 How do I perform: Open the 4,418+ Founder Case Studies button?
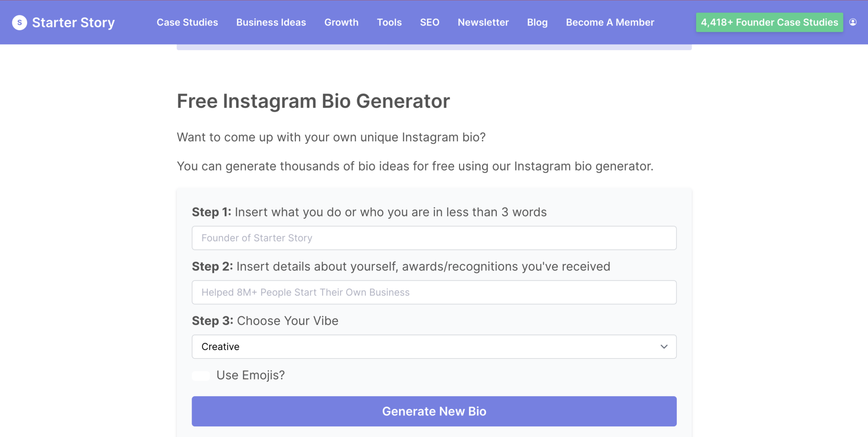[x=769, y=22]
